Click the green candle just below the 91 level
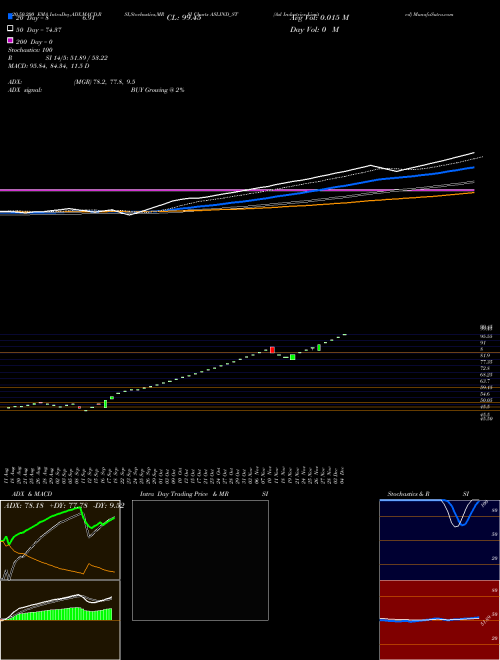 pos(319,347)
